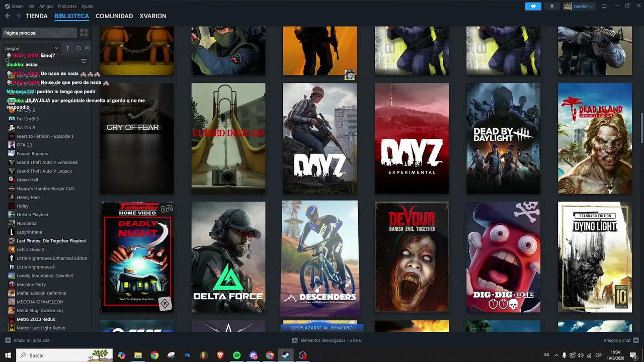The width and height of the screenshot is (644, 362).
Task: Open the downloads icon in the bottom bar
Action: pos(295,340)
